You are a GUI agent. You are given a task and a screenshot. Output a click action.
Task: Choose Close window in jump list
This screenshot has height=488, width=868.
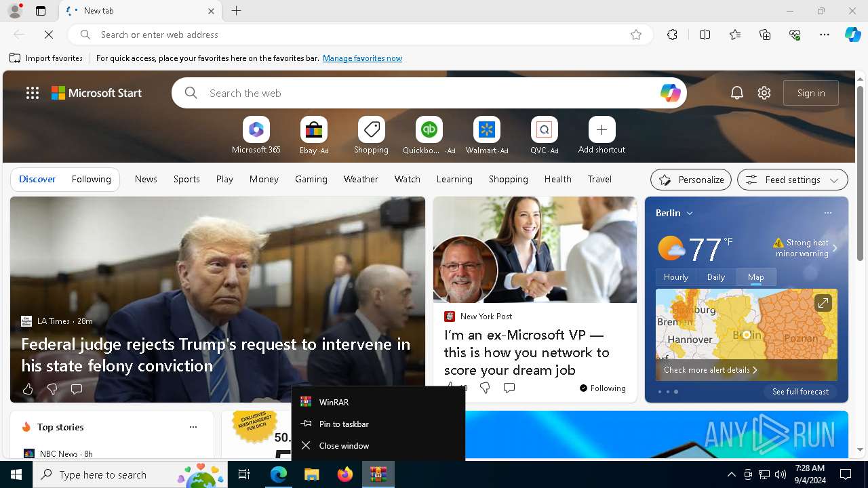378,445
